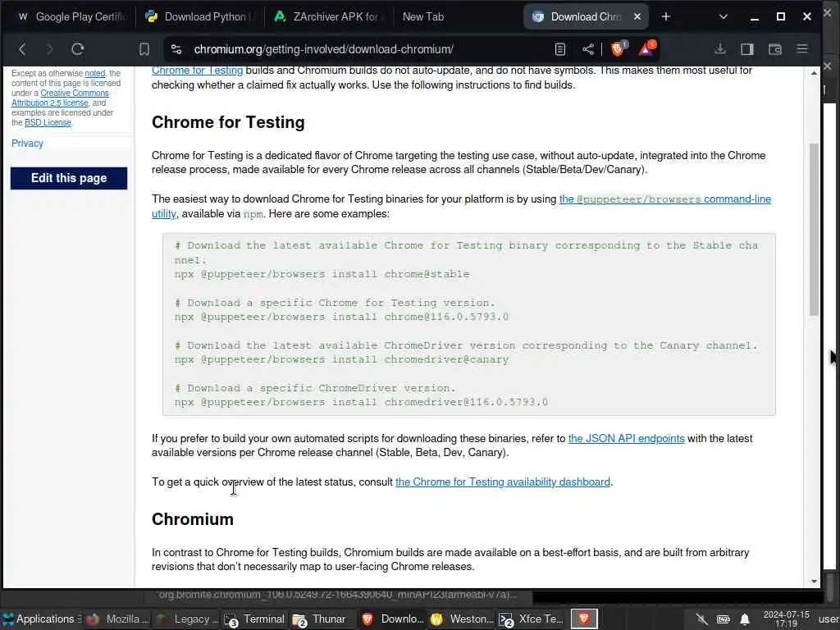Viewport: 840px width, 630px height.
Task: Open the JSON API endpoints link
Action: [626, 438]
